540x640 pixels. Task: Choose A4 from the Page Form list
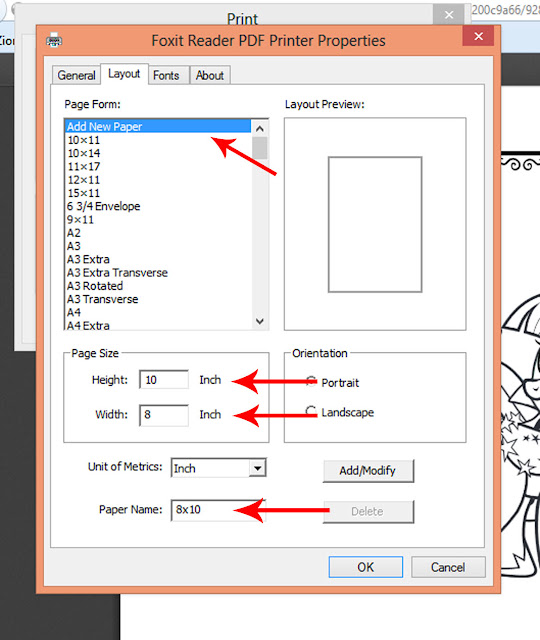(x=158, y=312)
